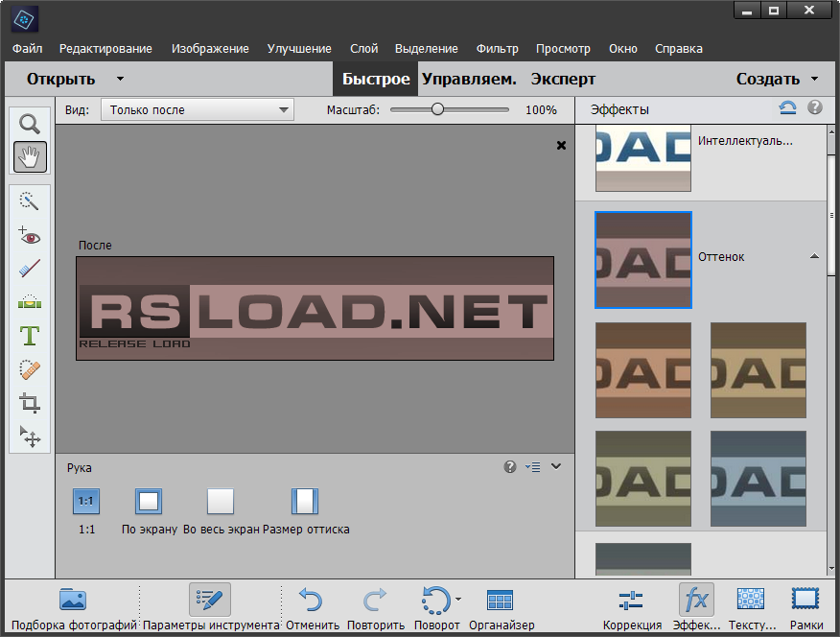Redo the action (Повторить)
Image resolution: width=840 pixels, height=637 pixels.
[376, 608]
